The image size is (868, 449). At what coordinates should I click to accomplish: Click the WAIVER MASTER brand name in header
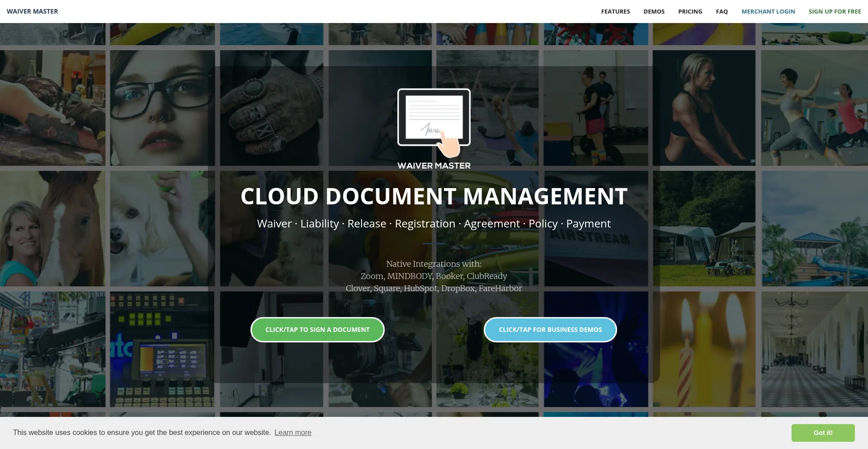(x=33, y=11)
